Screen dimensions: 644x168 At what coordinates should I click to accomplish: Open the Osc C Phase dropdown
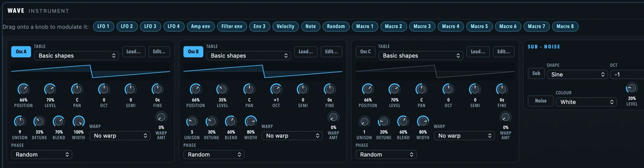click(386, 155)
